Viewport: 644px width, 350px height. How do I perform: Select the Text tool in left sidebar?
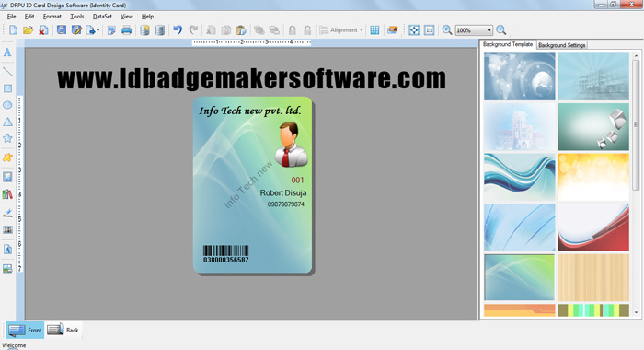pyautogui.click(x=7, y=52)
